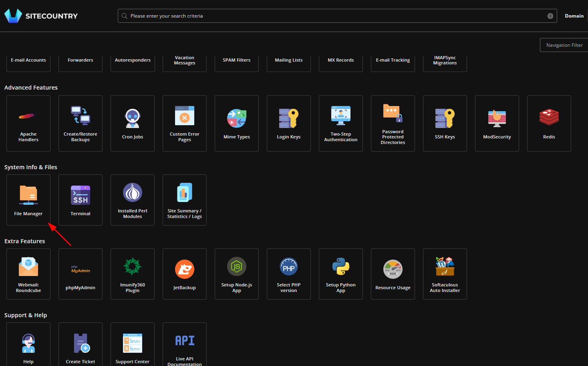The width and height of the screenshot is (588, 366).
Task: Open the Cron Jobs icon
Action: [x=133, y=123]
